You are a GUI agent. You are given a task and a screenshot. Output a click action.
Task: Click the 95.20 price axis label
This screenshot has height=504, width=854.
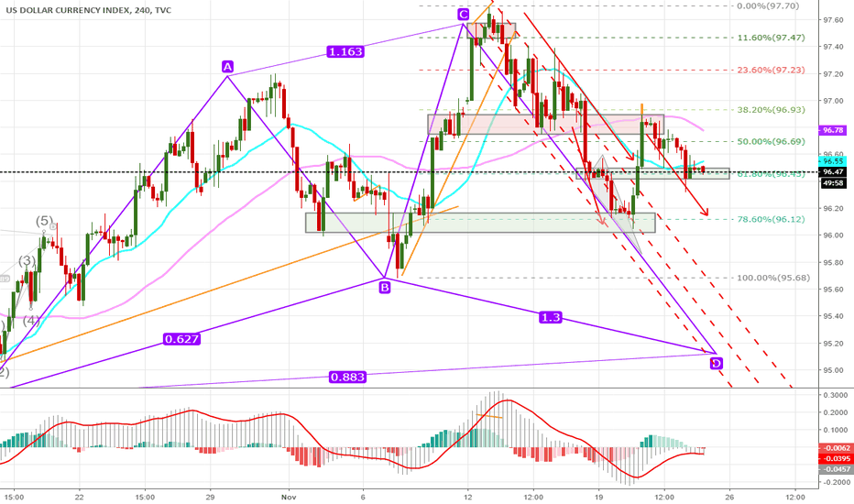pyautogui.click(x=833, y=344)
